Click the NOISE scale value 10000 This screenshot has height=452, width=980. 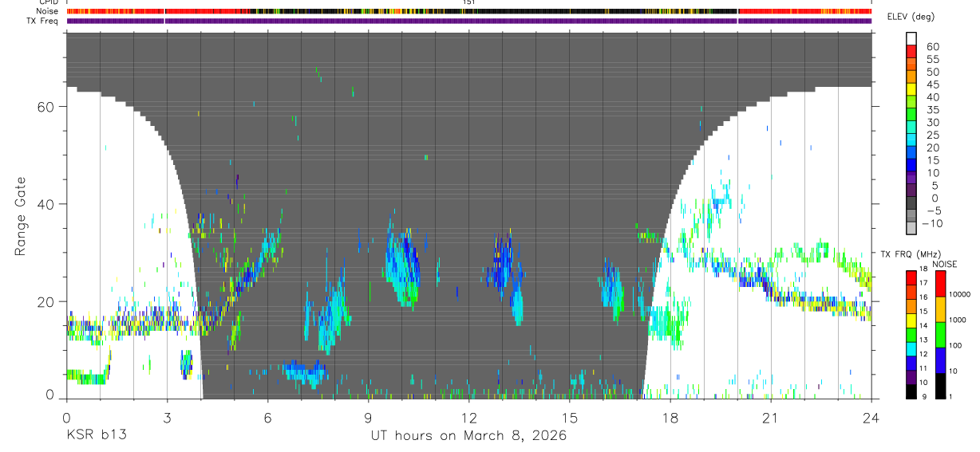tap(960, 294)
